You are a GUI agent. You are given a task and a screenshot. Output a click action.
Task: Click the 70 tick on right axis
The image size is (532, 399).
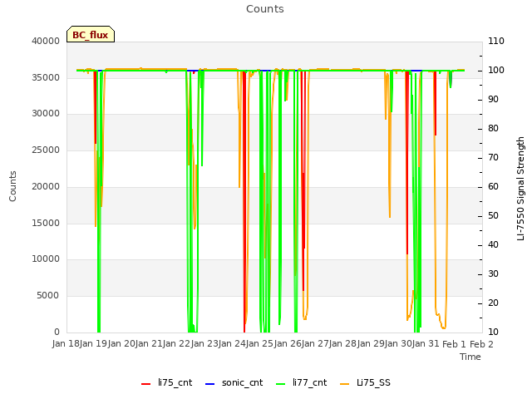[493, 158]
